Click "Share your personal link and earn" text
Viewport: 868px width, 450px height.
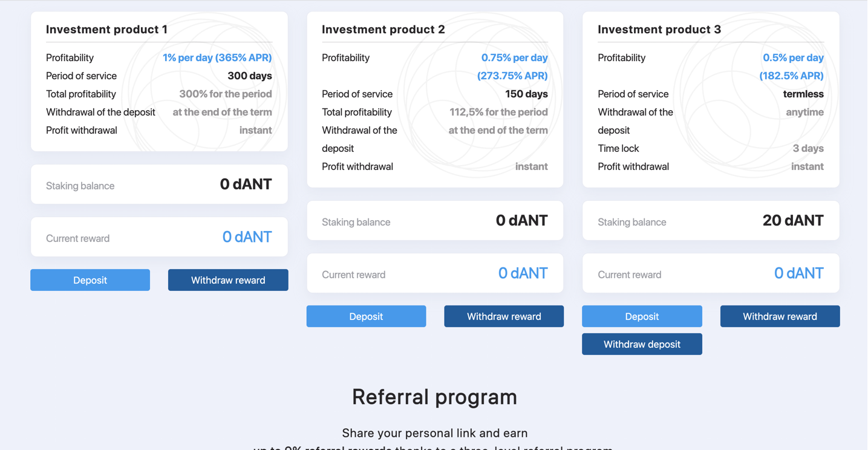[434, 433]
